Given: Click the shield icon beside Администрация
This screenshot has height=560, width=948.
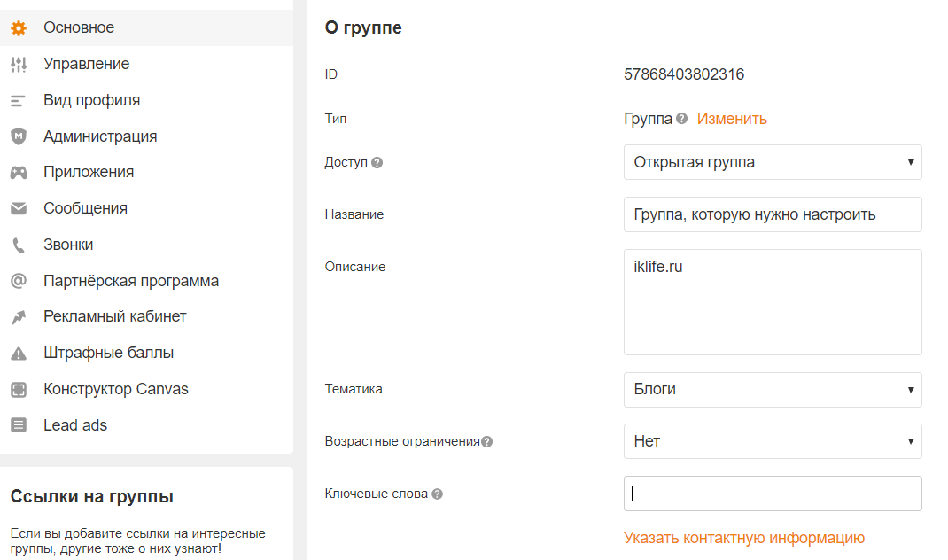Looking at the screenshot, I should click(x=18, y=136).
